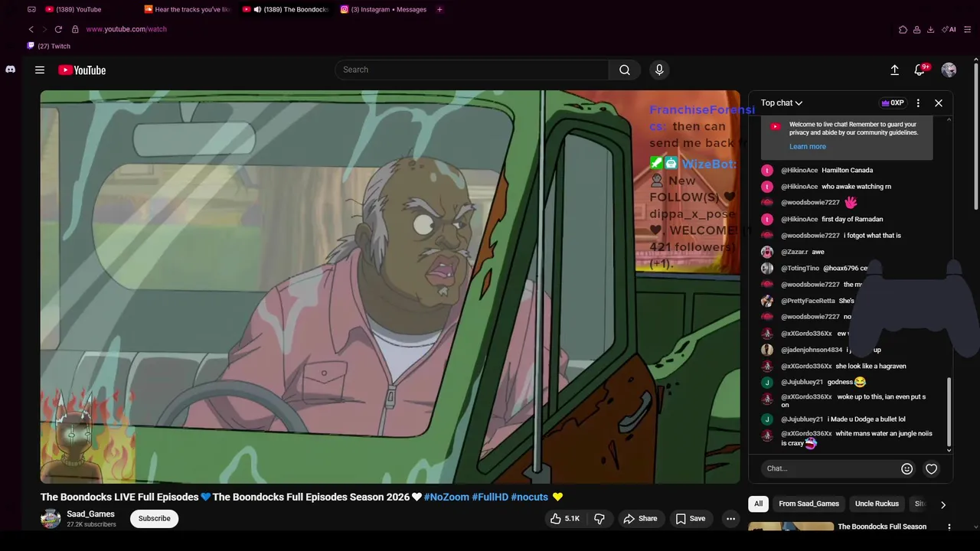
Task: Select the Uncle Ruckus filter chip
Action: (877, 504)
